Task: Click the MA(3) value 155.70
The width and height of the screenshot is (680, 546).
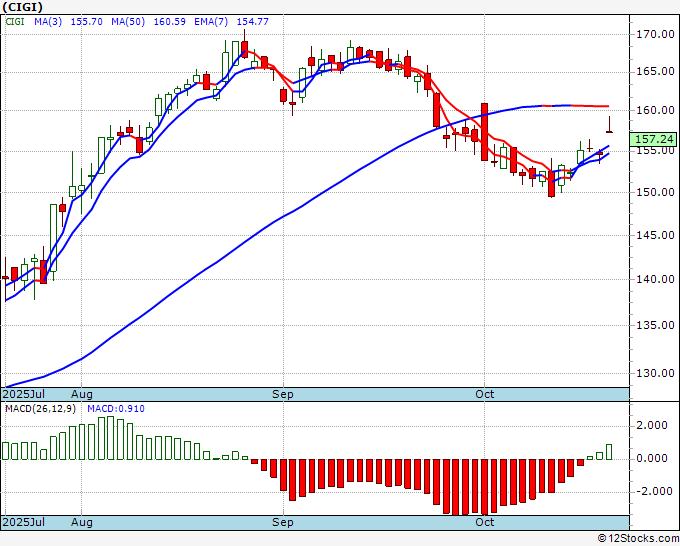Action: click(x=87, y=21)
